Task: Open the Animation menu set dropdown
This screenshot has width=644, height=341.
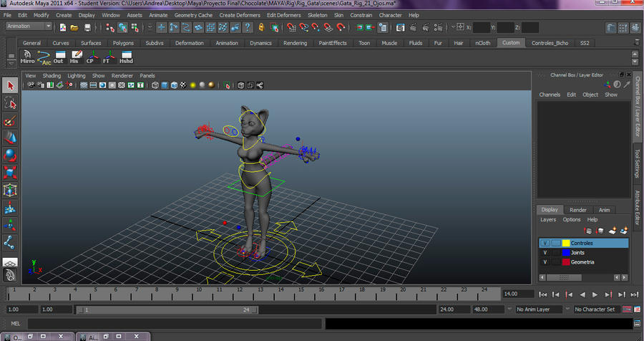Action: click(x=29, y=27)
